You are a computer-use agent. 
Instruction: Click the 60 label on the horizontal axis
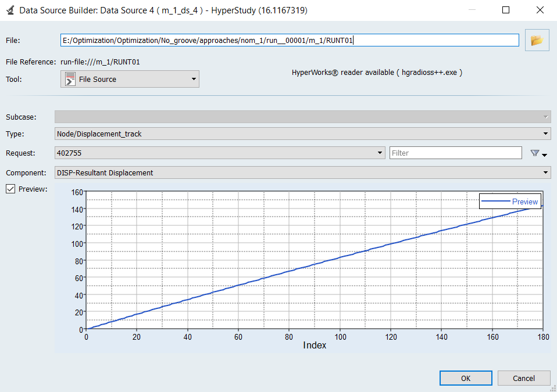[238, 337]
